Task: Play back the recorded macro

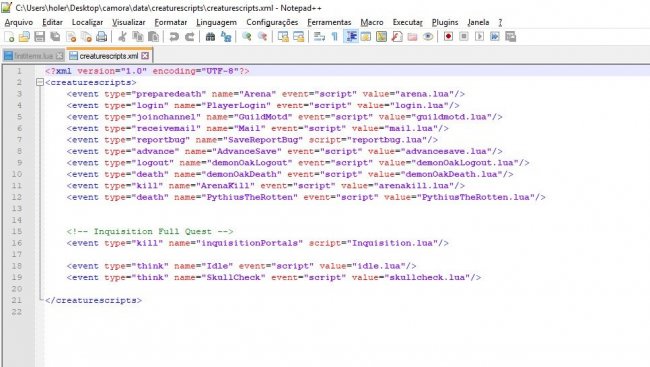Action: coord(479,37)
